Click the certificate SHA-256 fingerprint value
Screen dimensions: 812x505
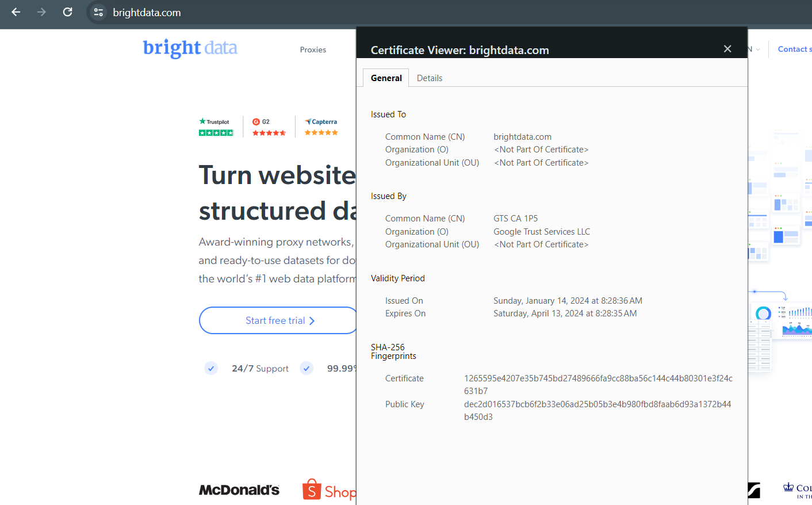(x=597, y=384)
